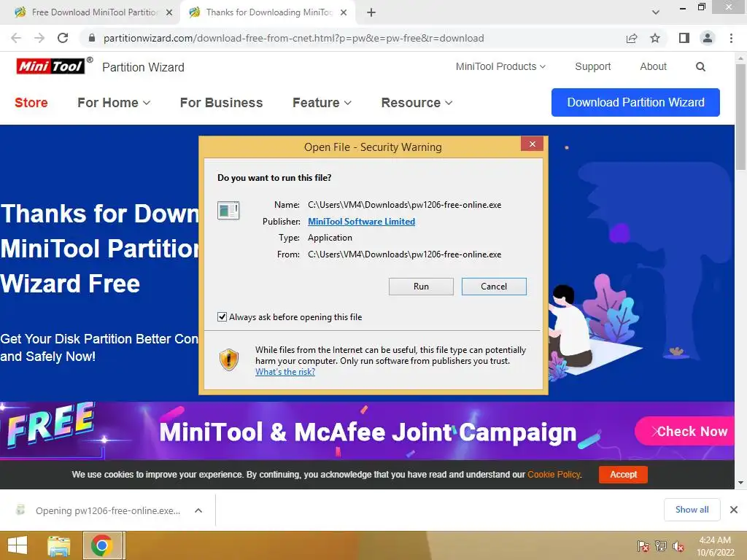Click Show all downloads
This screenshot has height=560, width=747.
692,510
